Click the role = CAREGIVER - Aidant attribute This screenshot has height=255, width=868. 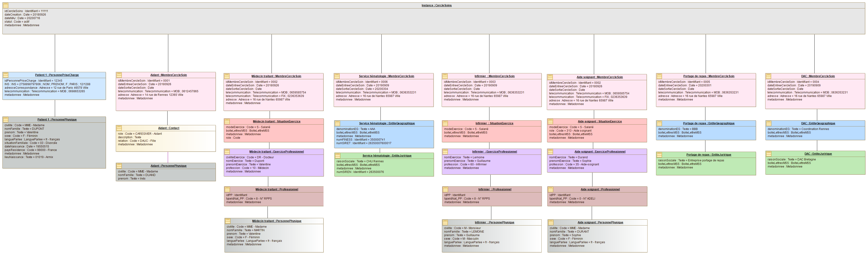140,134
